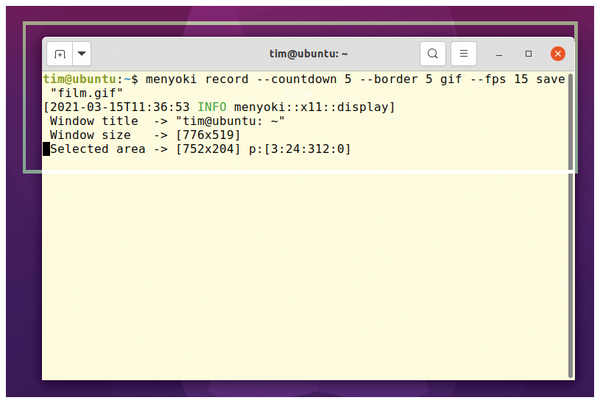This screenshot has width=600, height=403.
Task: Click the [752x204] selected area value
Action: coord(208,149)
